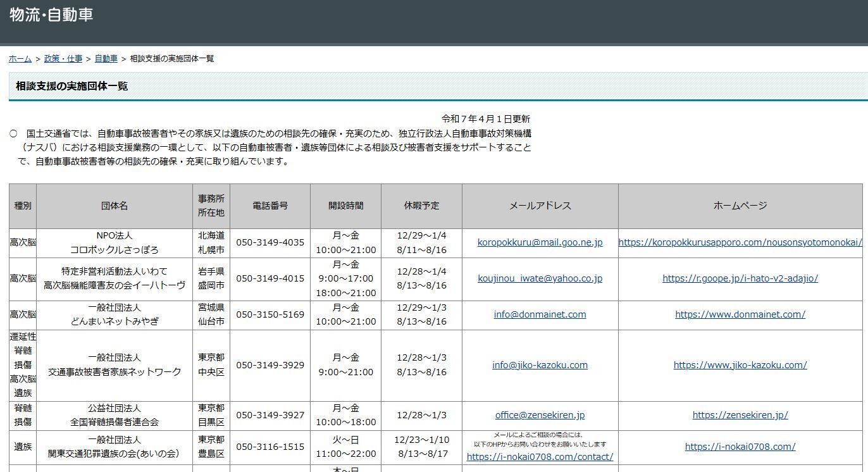Click info@donmainet.com email link
Viewport: 868px width, 472px height.
(x=540, y=314)
